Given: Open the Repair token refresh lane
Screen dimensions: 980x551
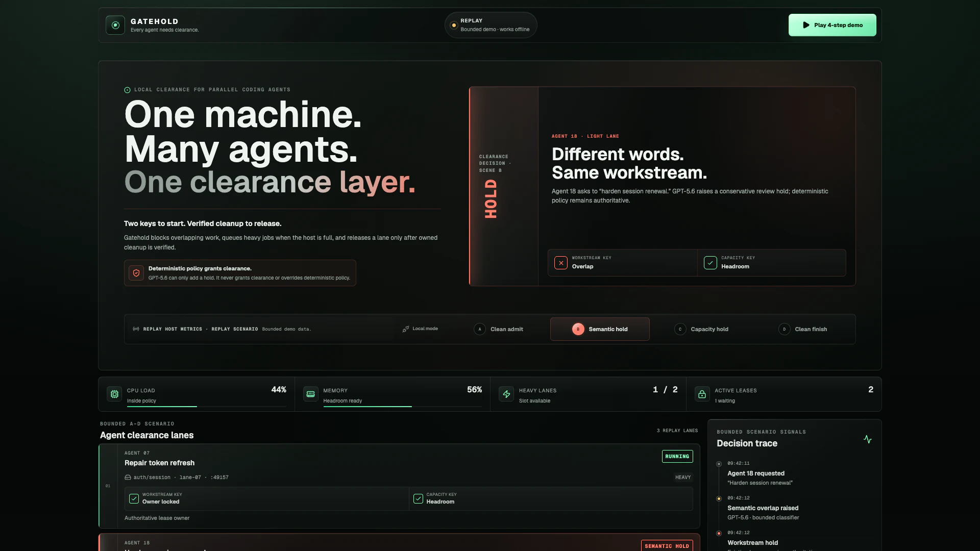Looking at the screenshot, I should 399,486.
